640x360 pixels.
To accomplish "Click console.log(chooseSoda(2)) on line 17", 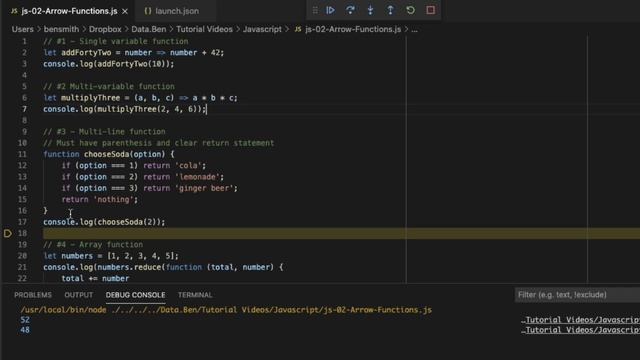I will [x=104, y=222].
